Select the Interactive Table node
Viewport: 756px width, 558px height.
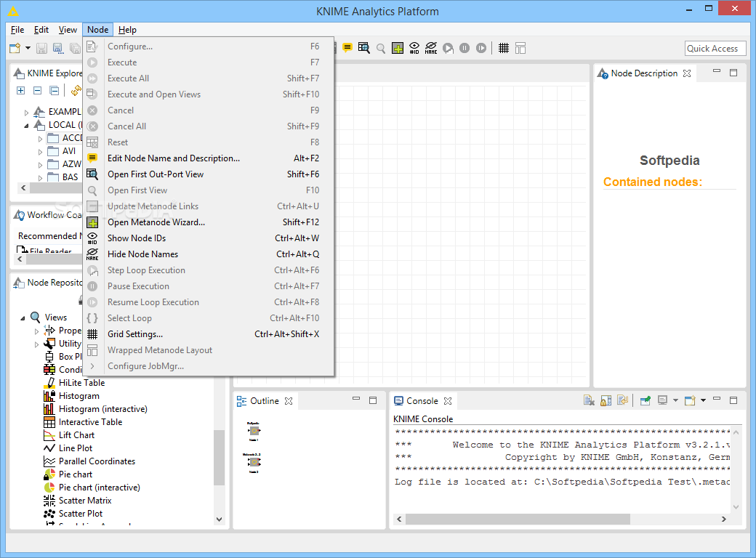pos(90,421)
